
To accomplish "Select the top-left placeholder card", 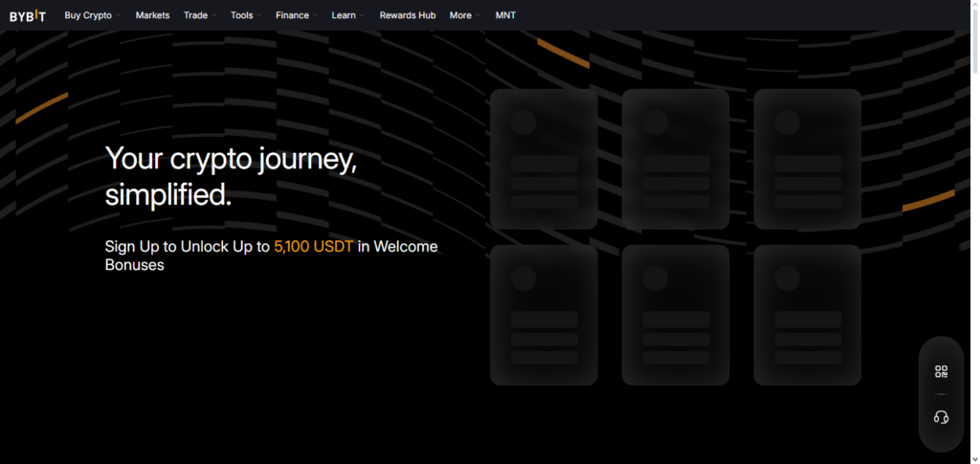I will coord(544,159).
